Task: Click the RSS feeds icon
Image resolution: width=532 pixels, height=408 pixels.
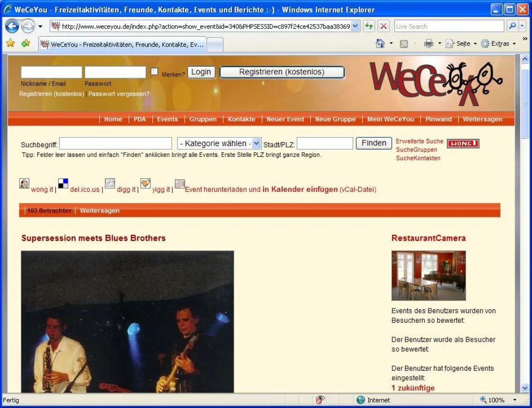Action: pyautogui.click(x=403, y=43)
